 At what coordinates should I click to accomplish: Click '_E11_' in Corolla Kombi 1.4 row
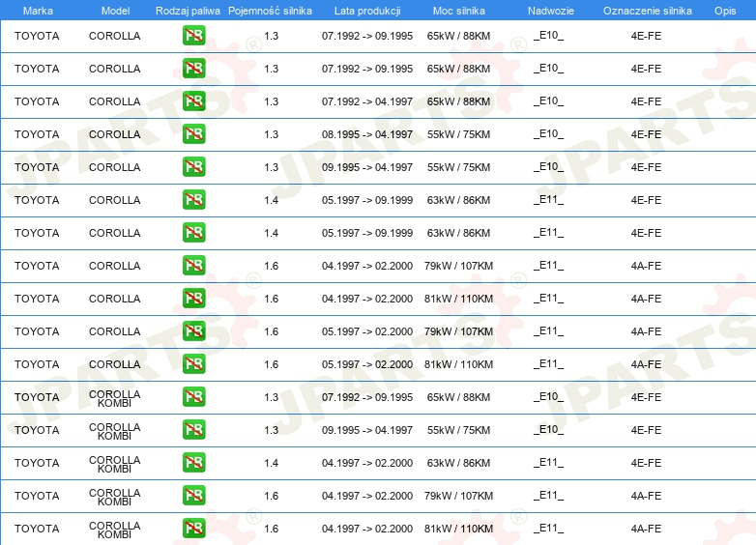549,462
